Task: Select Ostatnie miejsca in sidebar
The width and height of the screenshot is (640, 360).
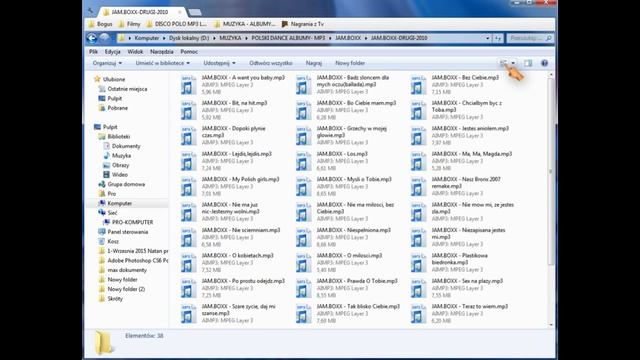Action: coord(127,89)
